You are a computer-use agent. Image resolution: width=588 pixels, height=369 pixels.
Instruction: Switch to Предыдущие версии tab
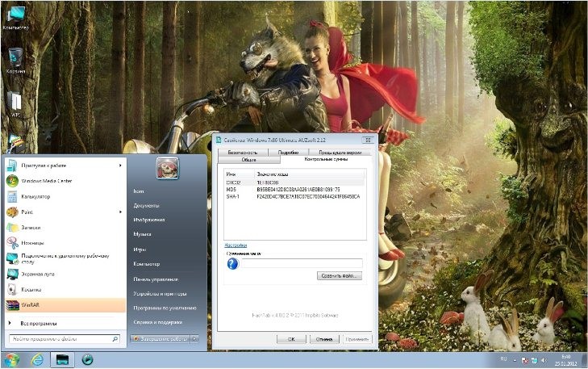340,153
